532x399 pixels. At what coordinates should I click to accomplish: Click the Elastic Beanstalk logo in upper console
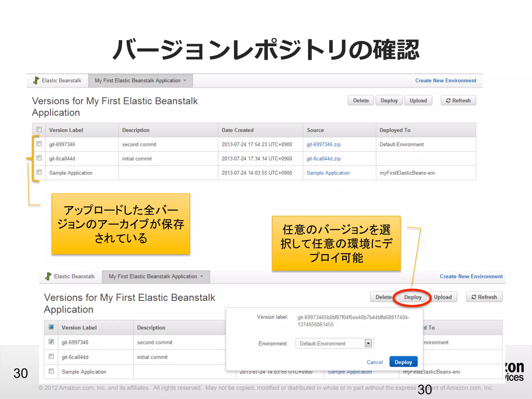coord(36,81)
